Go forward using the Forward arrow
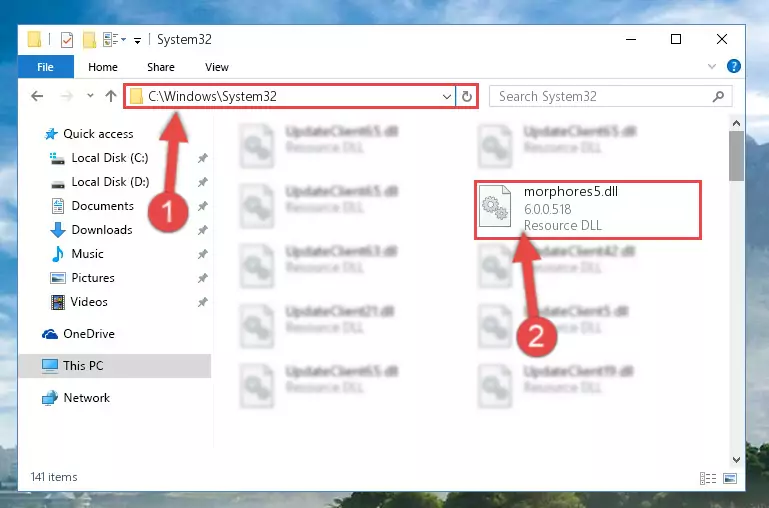Image resolution: width=769 pixels, height=508 pixels. [67, 96]
